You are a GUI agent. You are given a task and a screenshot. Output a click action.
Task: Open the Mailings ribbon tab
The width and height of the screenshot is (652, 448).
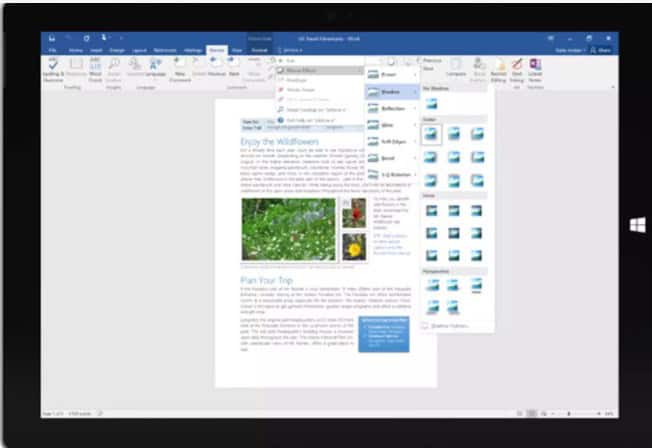pos(193,50)
